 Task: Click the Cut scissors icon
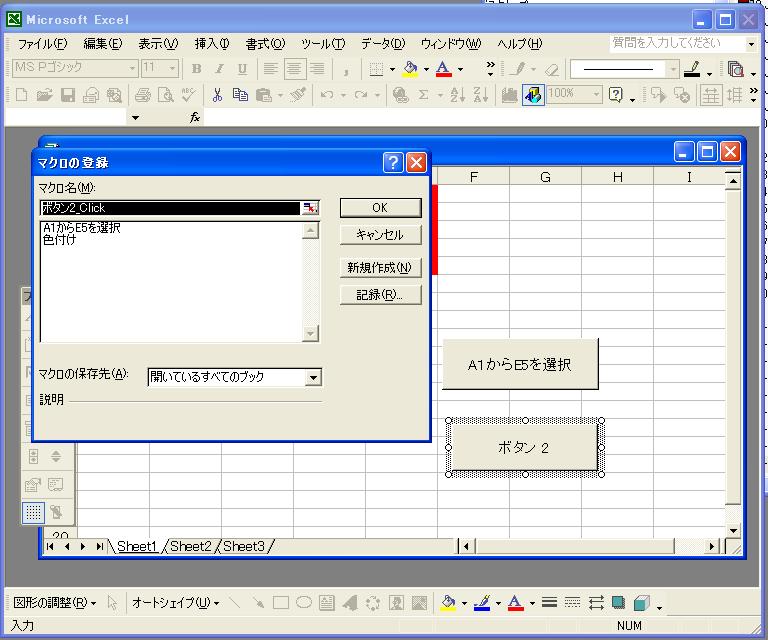click(x=217, y=95)
